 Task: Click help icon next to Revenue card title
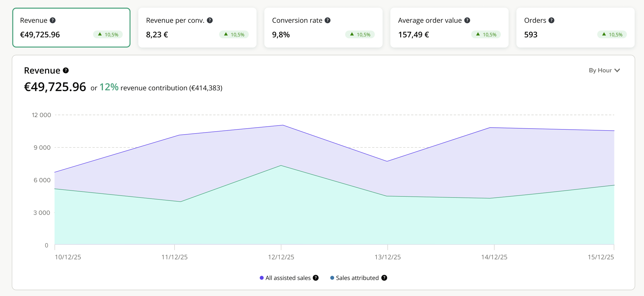[x=53, y=21]
